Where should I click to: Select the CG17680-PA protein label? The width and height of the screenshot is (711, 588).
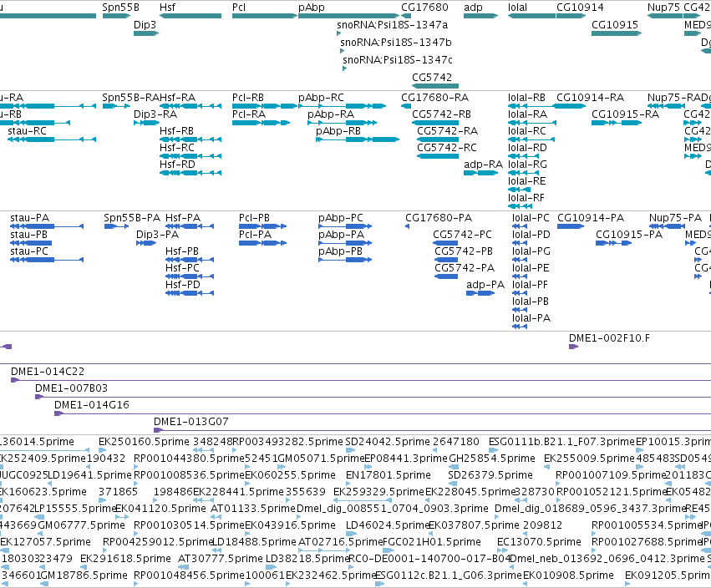(439, 218)
